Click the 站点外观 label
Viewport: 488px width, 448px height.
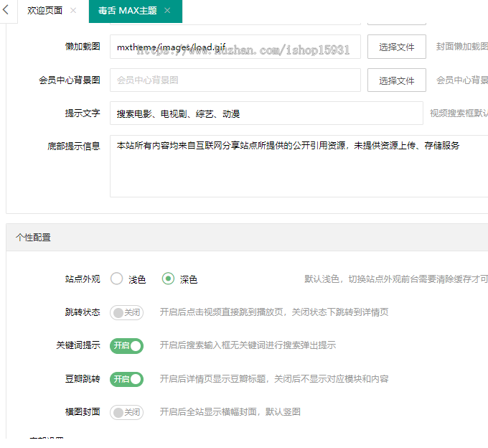83,279
